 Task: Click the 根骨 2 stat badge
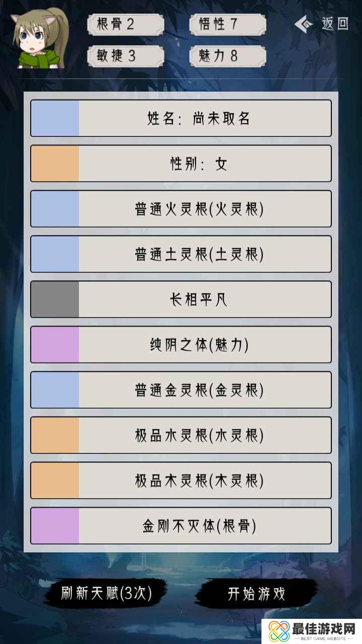coord(125,24)
